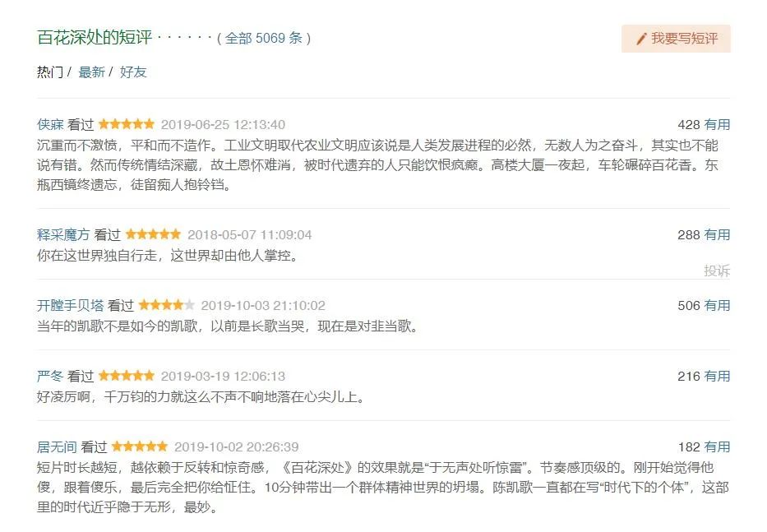
Task: Open user 居无间's profile
Action: pos(57,447)
